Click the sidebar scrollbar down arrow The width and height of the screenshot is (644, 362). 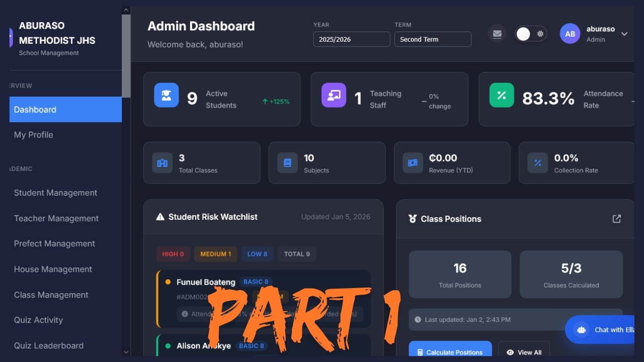(126, 352)
